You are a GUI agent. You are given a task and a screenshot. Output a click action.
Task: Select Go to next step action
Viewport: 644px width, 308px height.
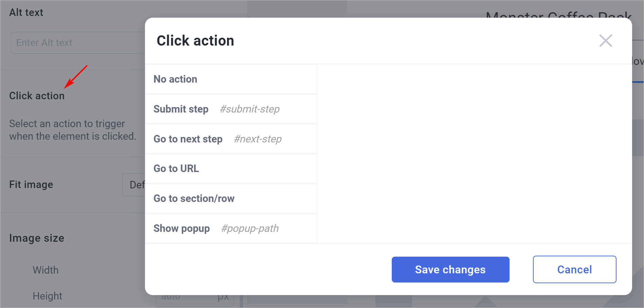click(x=231, y=139)
